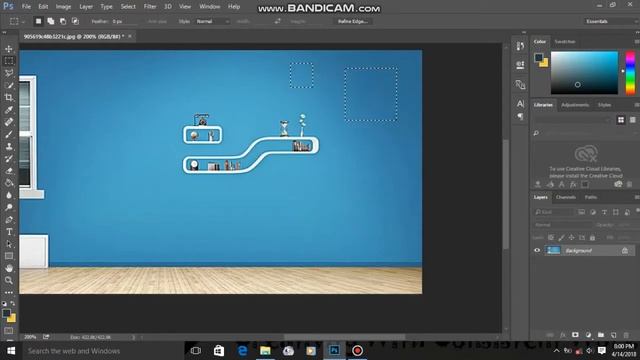Open the Style dropdown set to Normal

[x=212, y=21]
